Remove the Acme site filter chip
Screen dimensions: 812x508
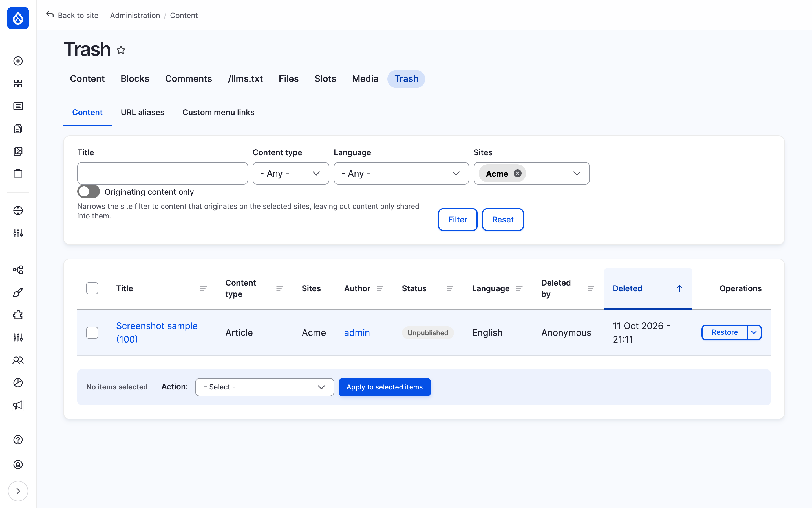click(517, 173)
